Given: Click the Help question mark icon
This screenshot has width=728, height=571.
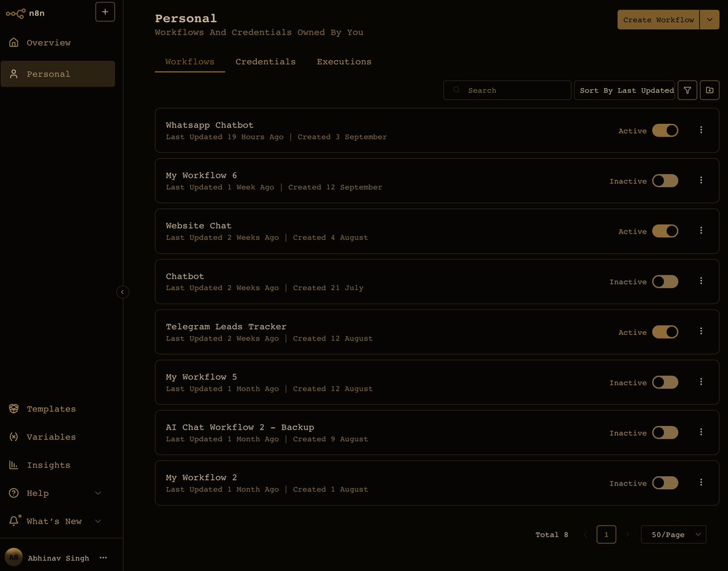Looking at the screenshot, I should pyautogui.click(x=13, y=493).
